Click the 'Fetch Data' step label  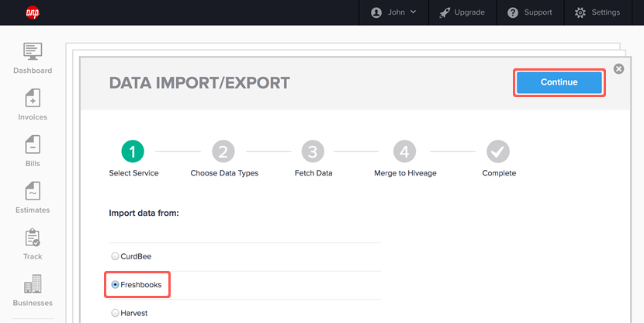pos(313,173)
